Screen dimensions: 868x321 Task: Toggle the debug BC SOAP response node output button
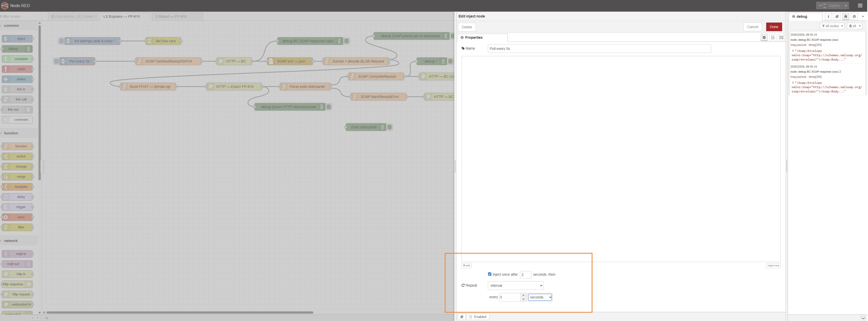pyautogui.click(x=346, y=41)
